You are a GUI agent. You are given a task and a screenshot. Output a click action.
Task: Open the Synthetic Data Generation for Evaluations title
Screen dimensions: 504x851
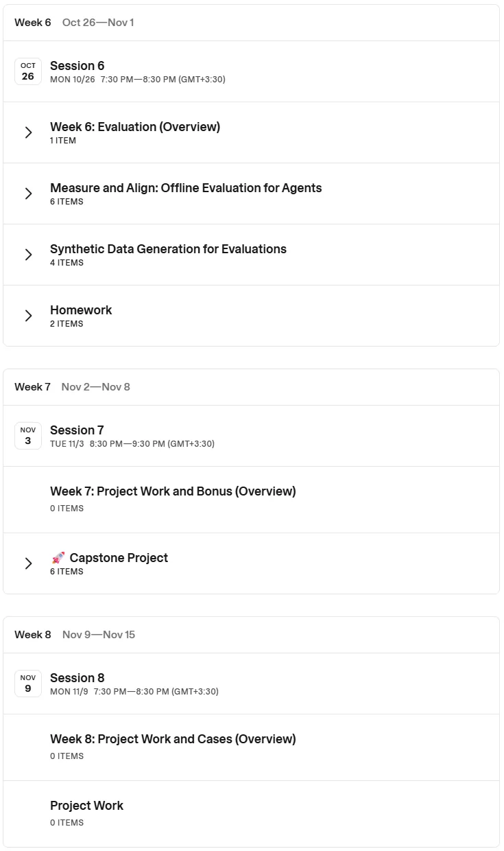coord(168,249)
